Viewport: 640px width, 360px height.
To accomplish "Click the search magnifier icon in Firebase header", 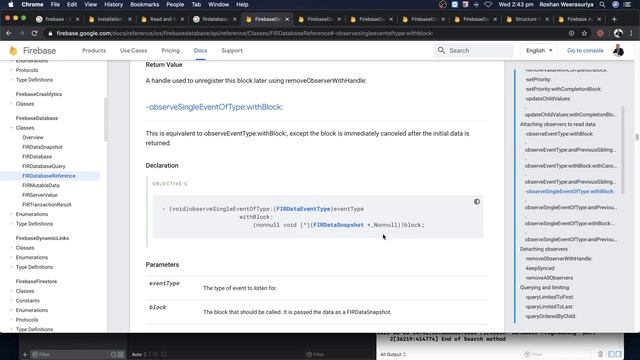I will (x=441, y=50).
